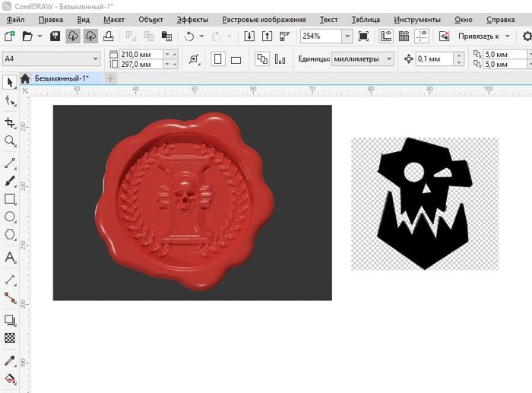Expand the A4 page size dropdown
This screenshot has width=532, height=393.
coord(95,59)
